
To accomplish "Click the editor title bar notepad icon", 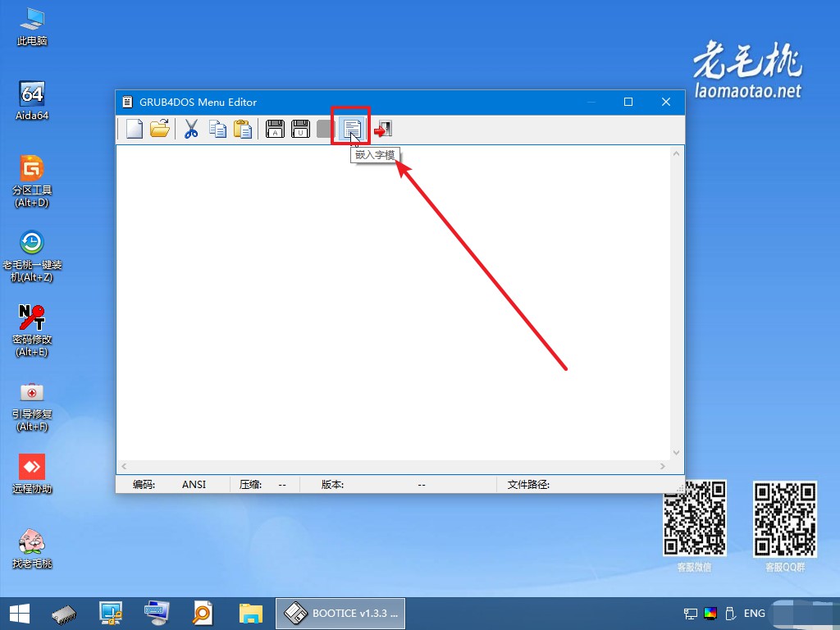I will coord(127,102).
